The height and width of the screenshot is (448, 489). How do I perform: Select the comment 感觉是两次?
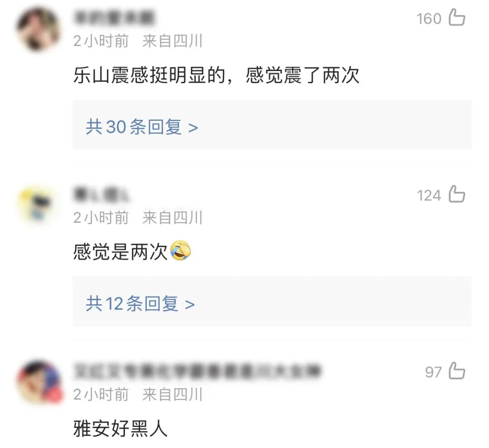pos(120,252)
